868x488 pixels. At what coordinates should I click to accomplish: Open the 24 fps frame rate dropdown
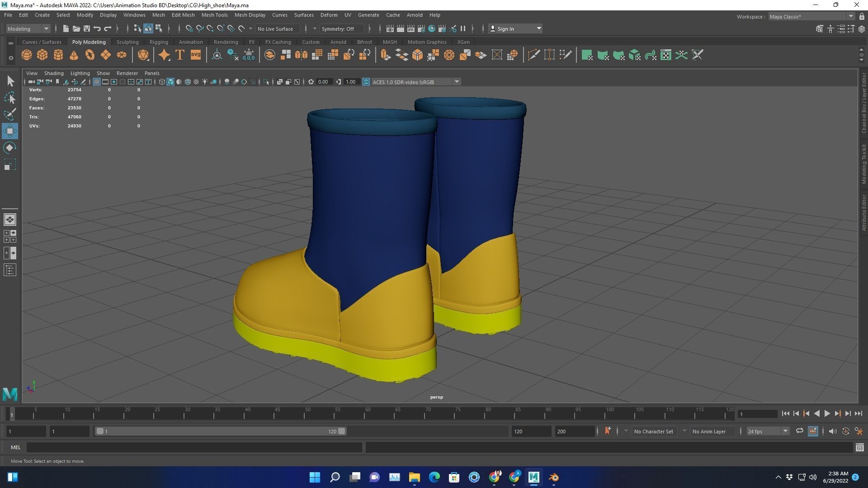767,431
